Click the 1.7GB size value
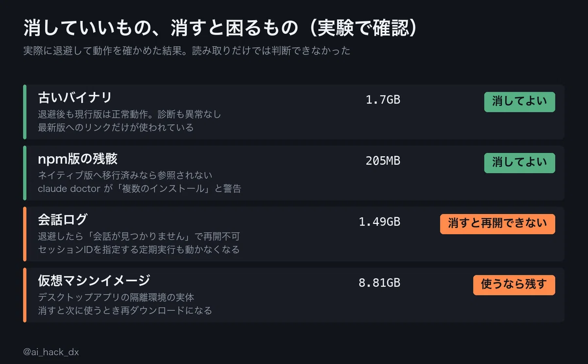 coord(383,100)
